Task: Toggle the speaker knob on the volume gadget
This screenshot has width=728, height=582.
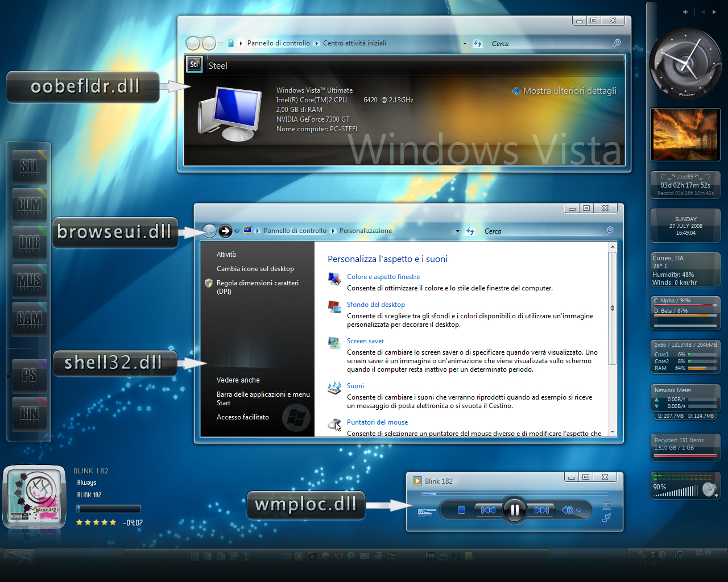Action: coord(709,489)
